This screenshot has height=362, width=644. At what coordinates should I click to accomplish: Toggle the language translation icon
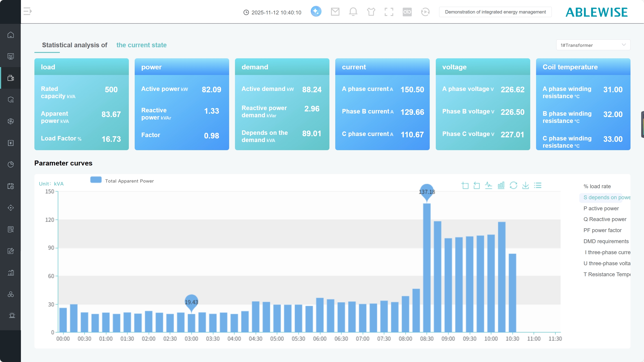(x=407, y=12)
